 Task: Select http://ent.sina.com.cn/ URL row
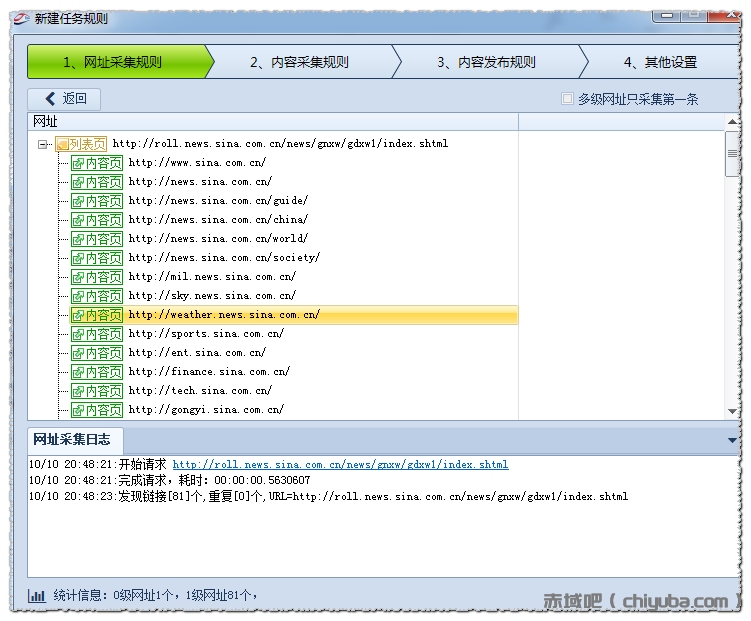(x=197, y=353)
